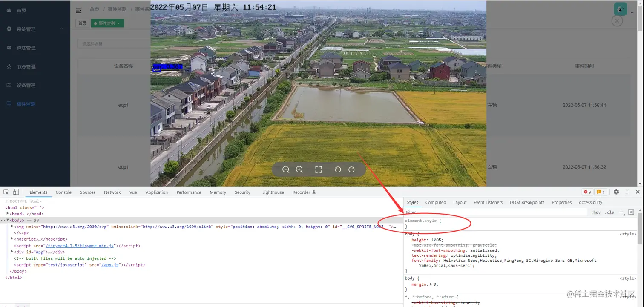Close the 事件监测 page tag
The width and height of the screenshot is (644, 307).
[x=118, y=23]
